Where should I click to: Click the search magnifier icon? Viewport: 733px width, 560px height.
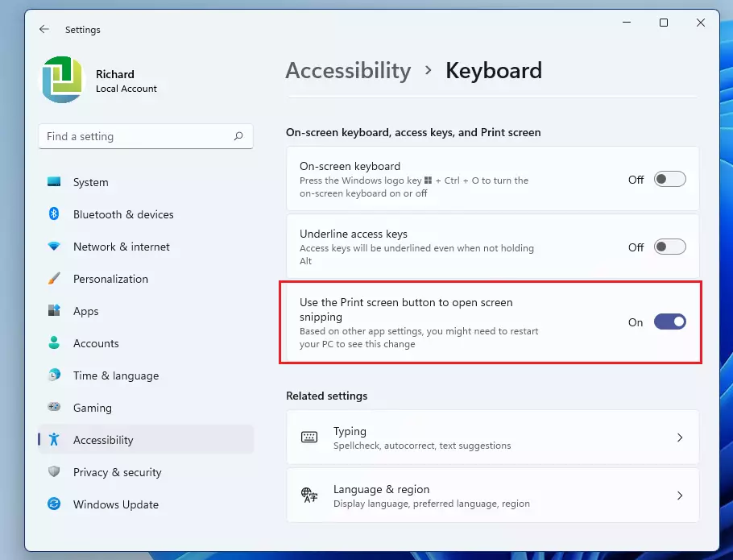click(238, 136)
